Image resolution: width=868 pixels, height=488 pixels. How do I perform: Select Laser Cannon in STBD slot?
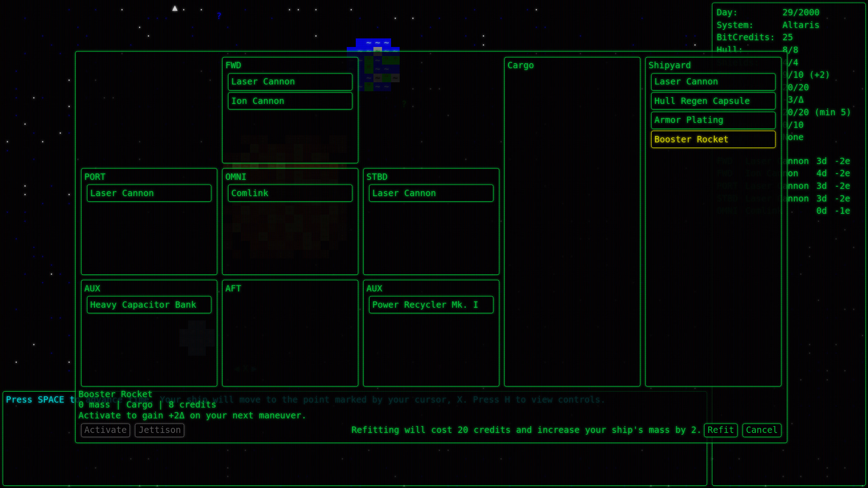tap(431, 193)
